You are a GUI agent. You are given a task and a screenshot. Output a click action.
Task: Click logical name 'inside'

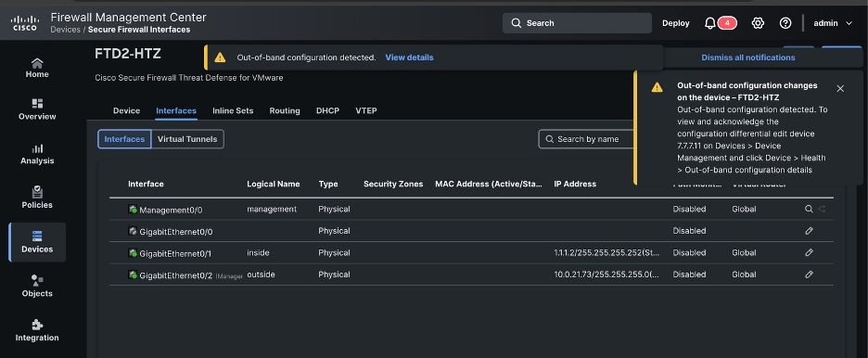click(x=258, y=253)
